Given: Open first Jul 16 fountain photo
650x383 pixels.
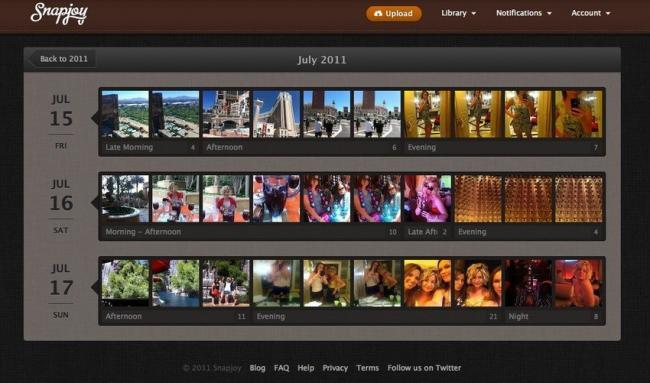Looking at the screenshot, I should [125, 199].
